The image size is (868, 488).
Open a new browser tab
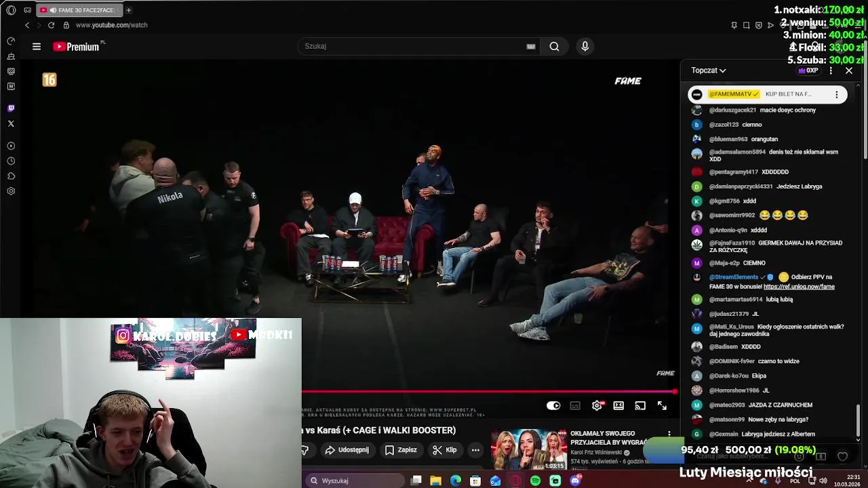click(x=128, y=10)
